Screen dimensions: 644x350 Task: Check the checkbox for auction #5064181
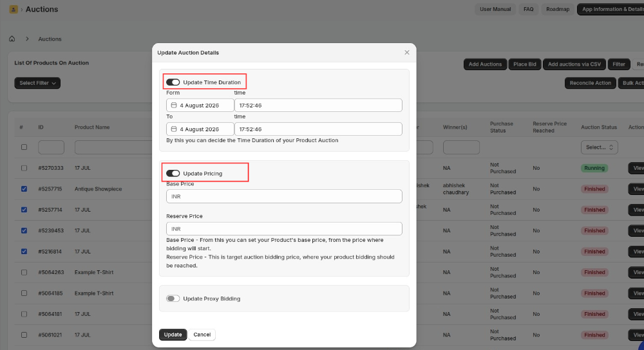[x=24, y=314]
